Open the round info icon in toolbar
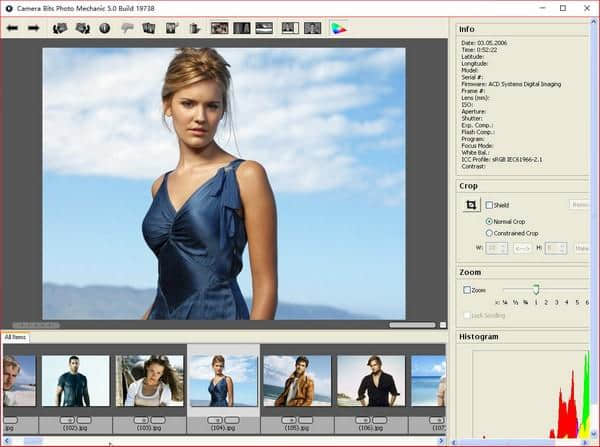The image size is (600, 447). [104, 28]
